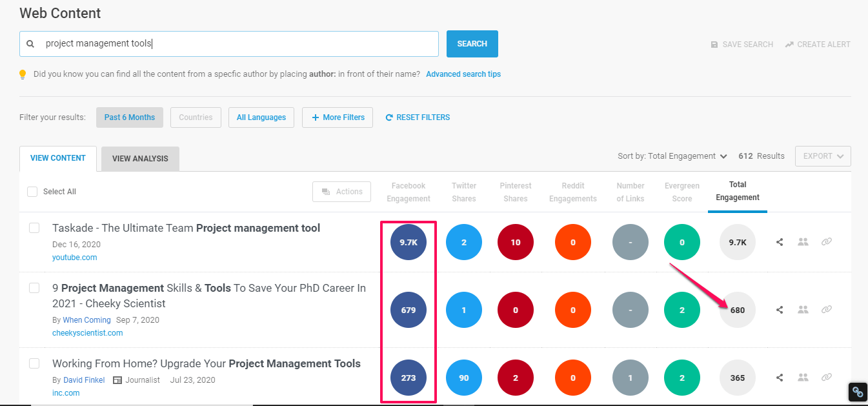Viewport: 868px width, 406px height.
Task: View top sharers icon in Taskade row
Action: pyautogui.click(x=803, y=242)
